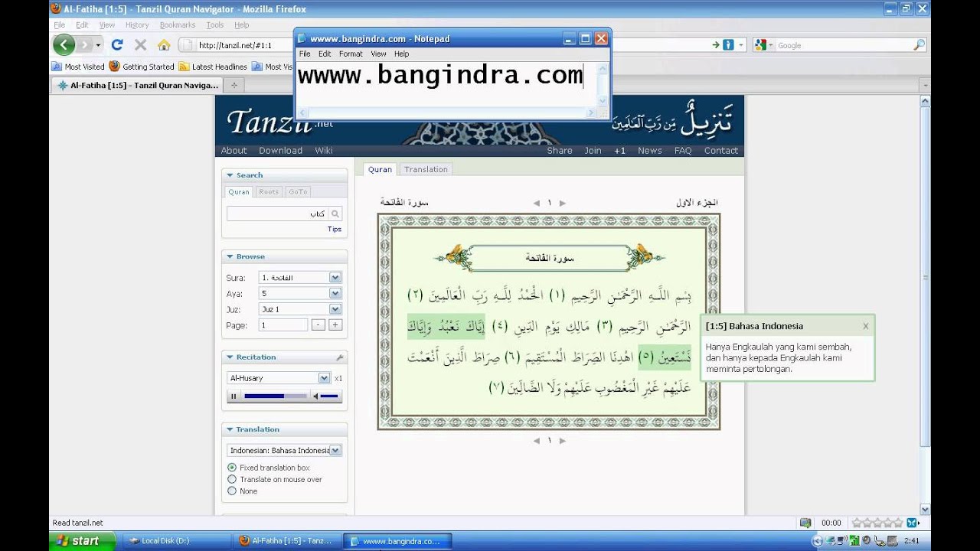
Task: Click the Getting Started bookmark
Action: (142, 67)
